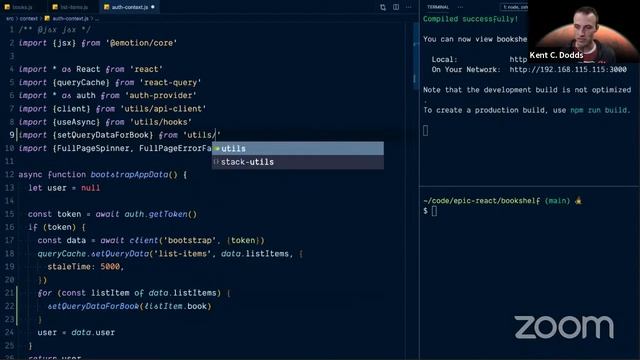Viewport: 640px width, 360px height.
Task: Click 'user = data.user' on line 24
Action: point(76,333)
